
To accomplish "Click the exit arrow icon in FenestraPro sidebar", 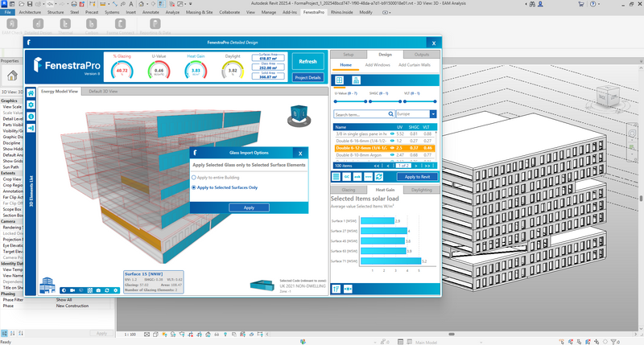I will click(x=31, y=128).
